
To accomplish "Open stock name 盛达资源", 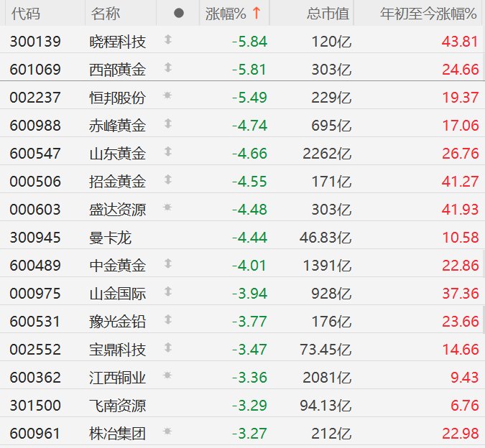I will tap(118, 210).
